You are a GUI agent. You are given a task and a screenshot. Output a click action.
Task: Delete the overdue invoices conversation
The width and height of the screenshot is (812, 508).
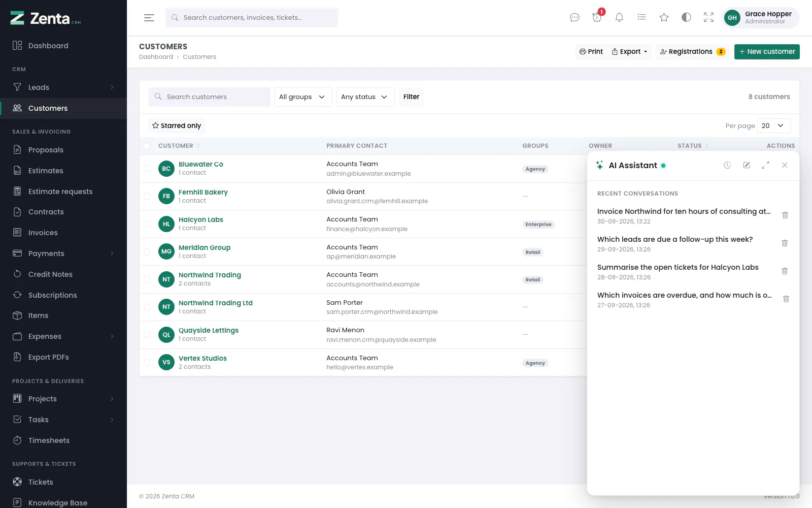pyautogui.click(x=786, y=299)
